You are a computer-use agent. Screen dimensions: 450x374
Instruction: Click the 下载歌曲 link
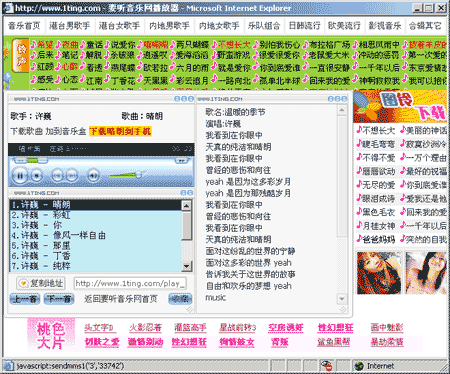click(x=27, y=131)
